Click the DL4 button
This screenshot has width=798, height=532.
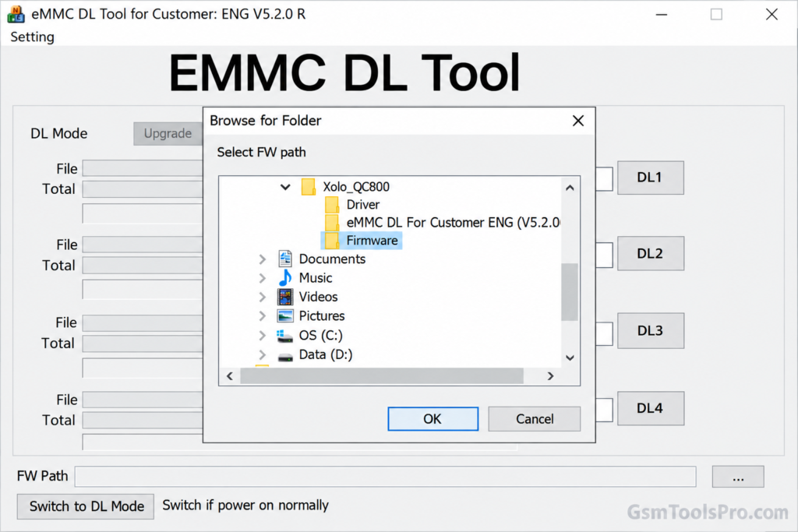pos(651,408)
